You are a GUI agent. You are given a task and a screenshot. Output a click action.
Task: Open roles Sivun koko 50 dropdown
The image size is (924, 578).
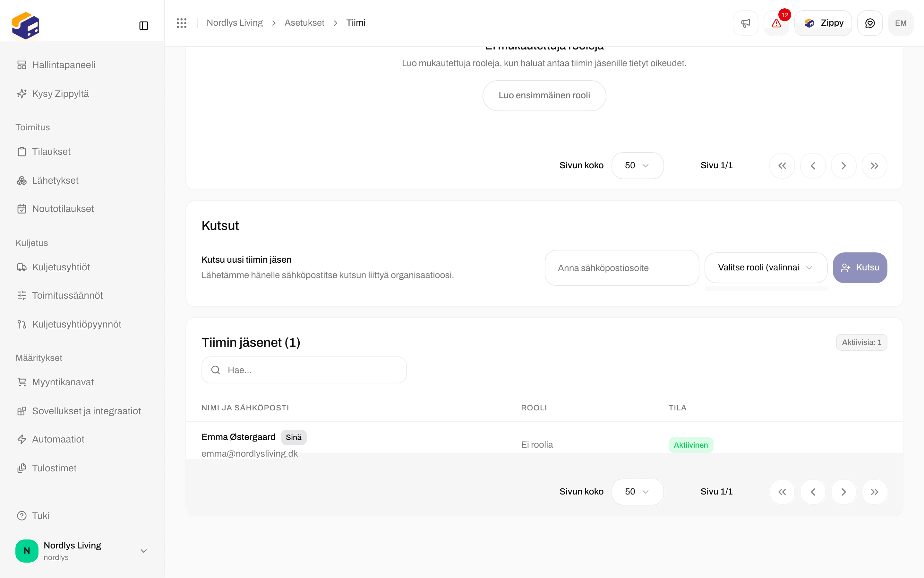point(637,165)
